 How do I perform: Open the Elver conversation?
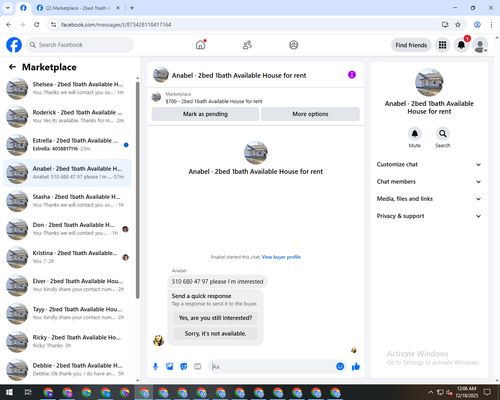point(68,285)
